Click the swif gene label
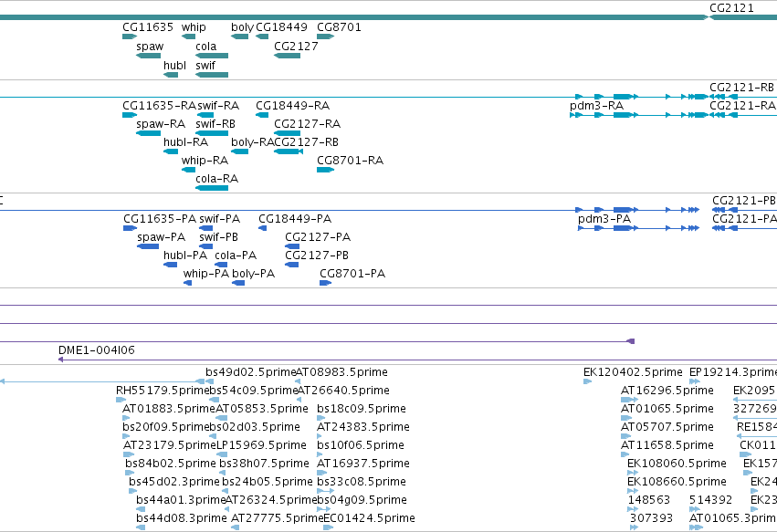The height and width of the screenshot is (532, 777). pos(205,66)
